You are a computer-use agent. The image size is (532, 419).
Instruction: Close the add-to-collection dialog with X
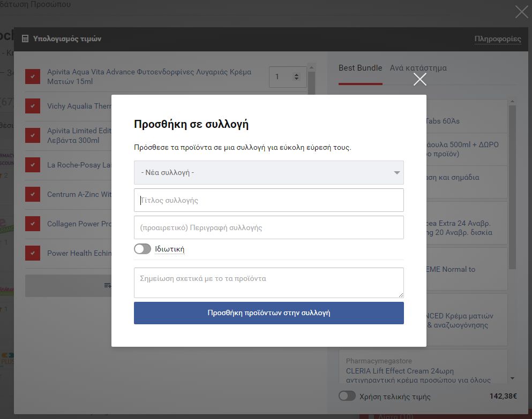point(420,79)
